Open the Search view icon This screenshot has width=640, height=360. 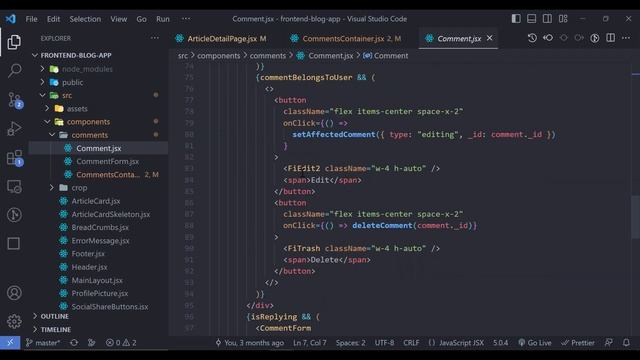[x=14, y=70]
